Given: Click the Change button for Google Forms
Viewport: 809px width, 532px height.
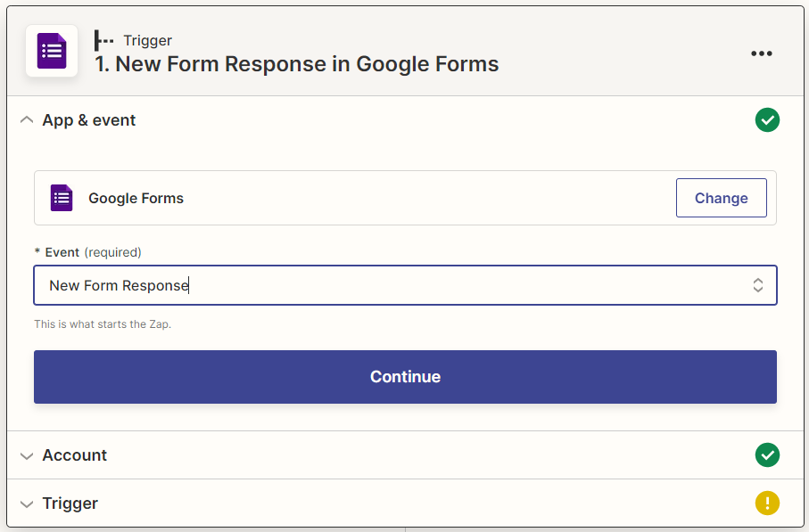Looking at the screenshot, I should coord(722,198).
